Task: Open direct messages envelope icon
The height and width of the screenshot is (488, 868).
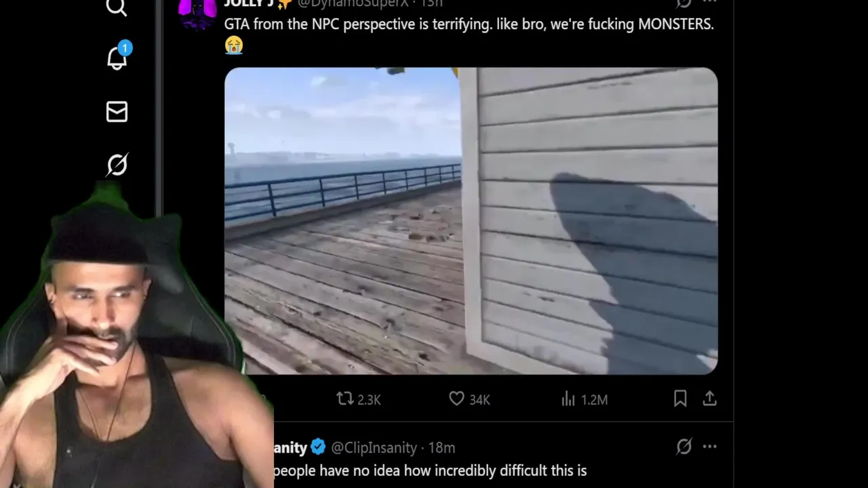Action: 117,112
